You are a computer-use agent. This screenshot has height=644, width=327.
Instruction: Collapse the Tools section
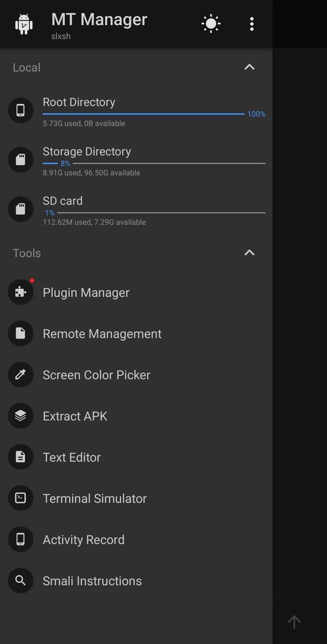click(x=249, y=252)
